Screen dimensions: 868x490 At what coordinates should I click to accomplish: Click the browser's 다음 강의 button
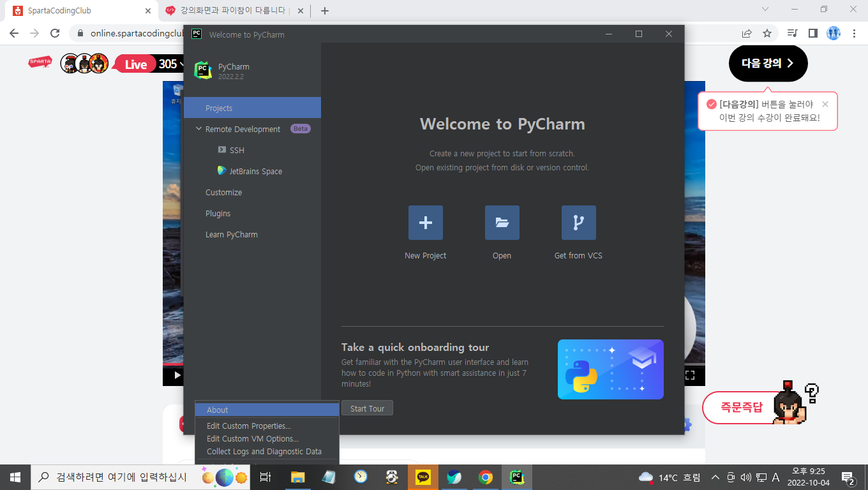768,63
